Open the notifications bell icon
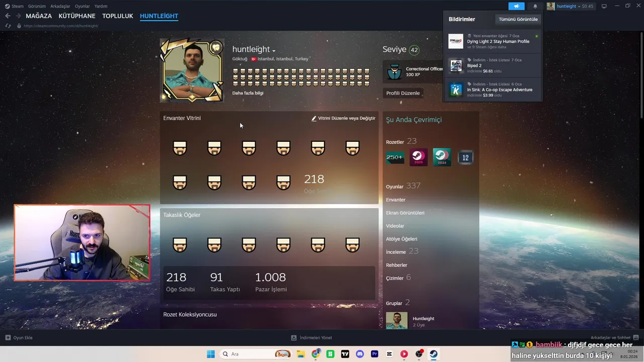644x362 pixels. [x=535, y=6]
